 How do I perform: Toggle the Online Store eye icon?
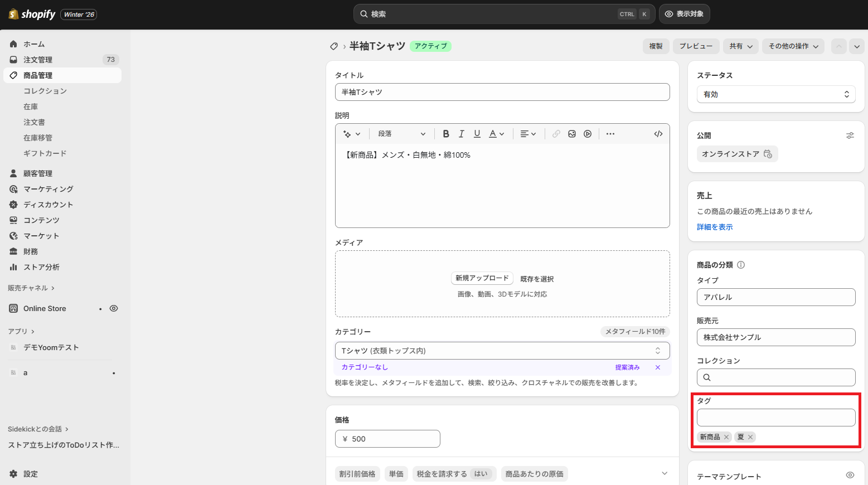pos(114,308)
